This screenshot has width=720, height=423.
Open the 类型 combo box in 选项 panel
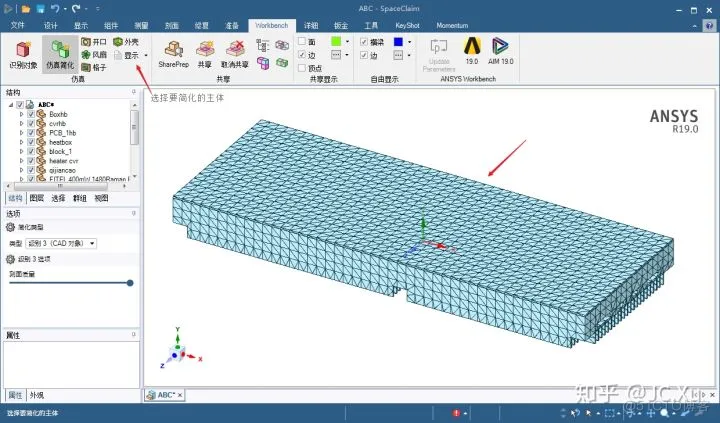[61, 243]
